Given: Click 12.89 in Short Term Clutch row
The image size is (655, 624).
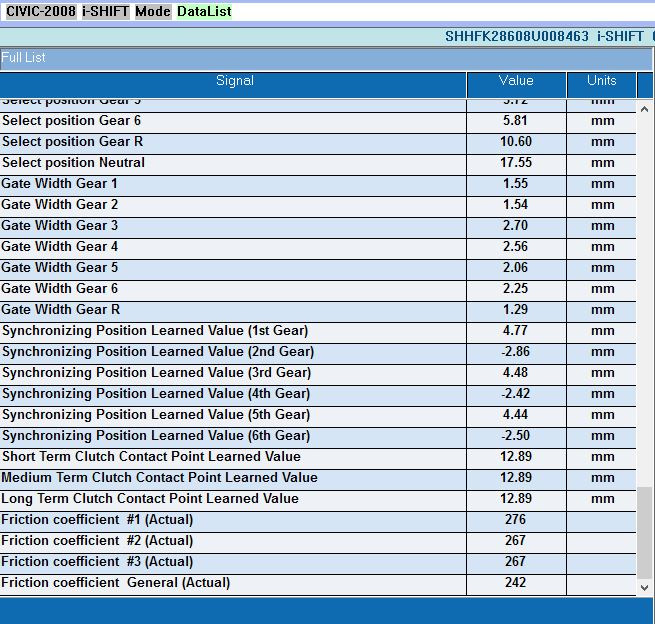Looking at the screenshot, I should click(516, 456).
